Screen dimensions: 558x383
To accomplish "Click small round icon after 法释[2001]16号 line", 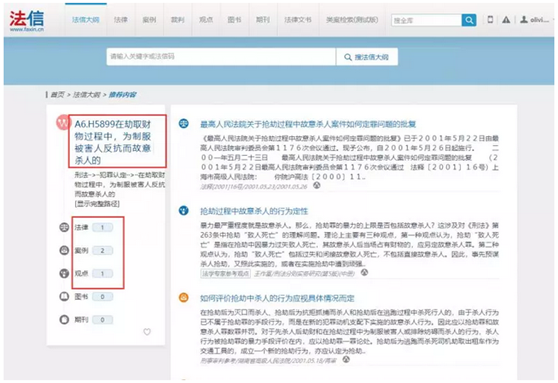I will click(x=317, y=185).
